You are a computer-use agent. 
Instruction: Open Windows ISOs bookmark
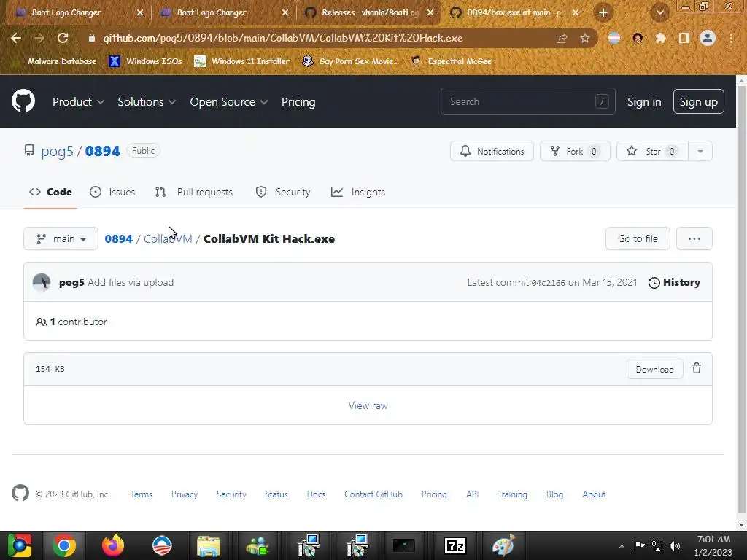click(146, 61)
